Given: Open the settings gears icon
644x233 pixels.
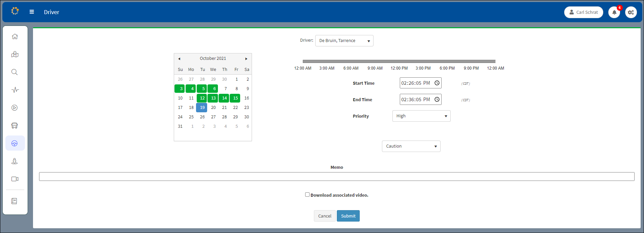Looking at the screenshot, I should (x=631, y=12).
